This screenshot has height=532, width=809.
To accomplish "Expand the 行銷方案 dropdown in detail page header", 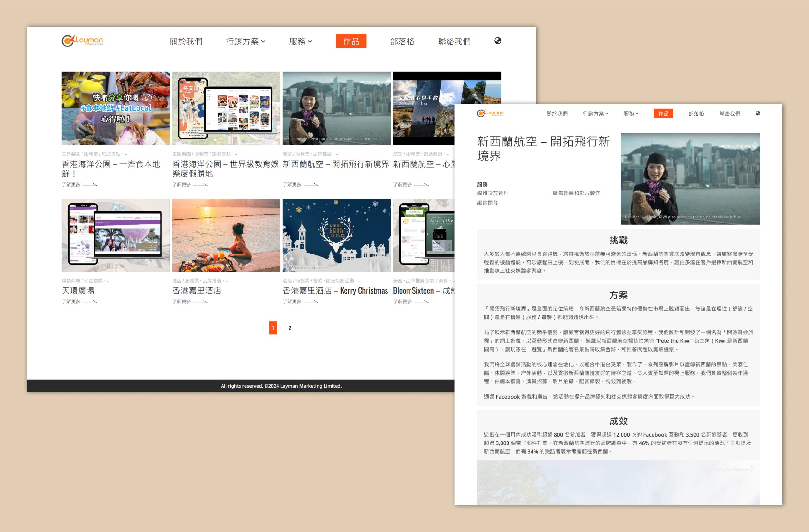I will (595, 113).
